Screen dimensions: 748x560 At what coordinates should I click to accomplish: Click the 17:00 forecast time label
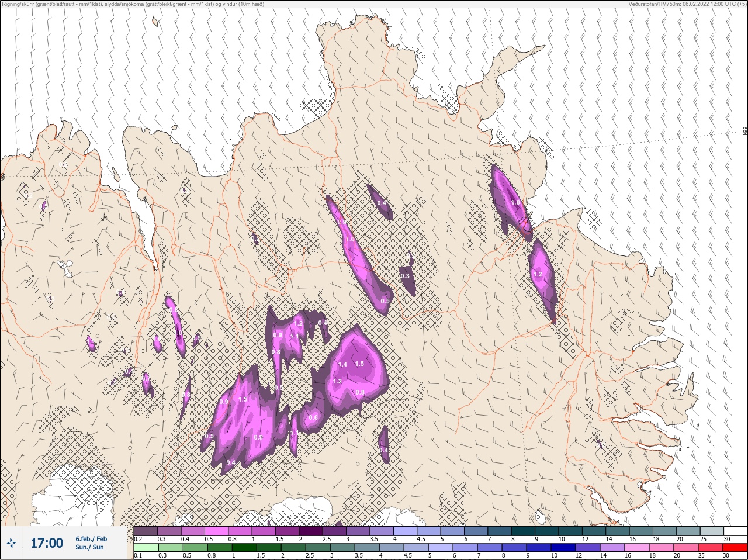click(47, 543)
